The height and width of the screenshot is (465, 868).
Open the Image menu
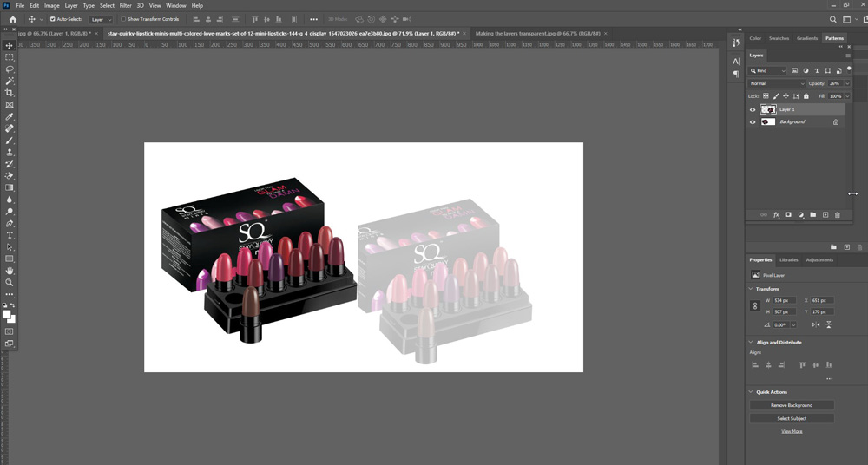[x=51, y=5]
